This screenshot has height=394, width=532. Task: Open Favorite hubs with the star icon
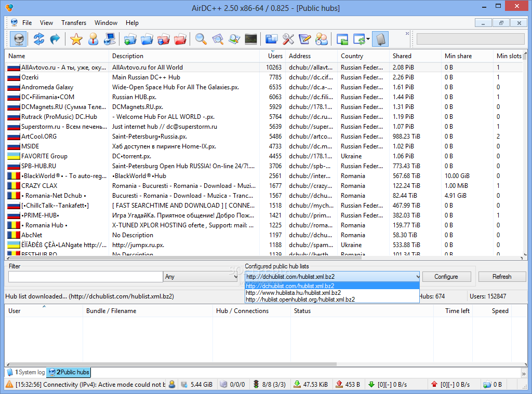pyautogui.click(x=76, y=39)
